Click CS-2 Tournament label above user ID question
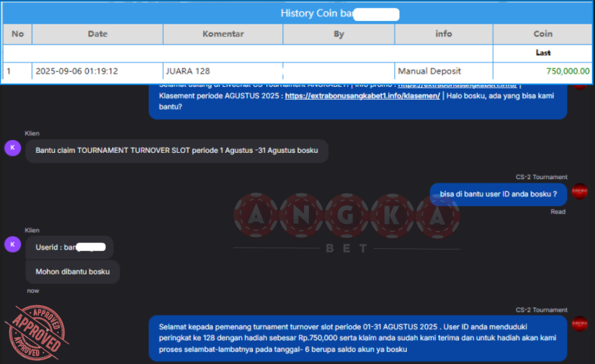The image size is (595, 364). click(x=541, y=177)
